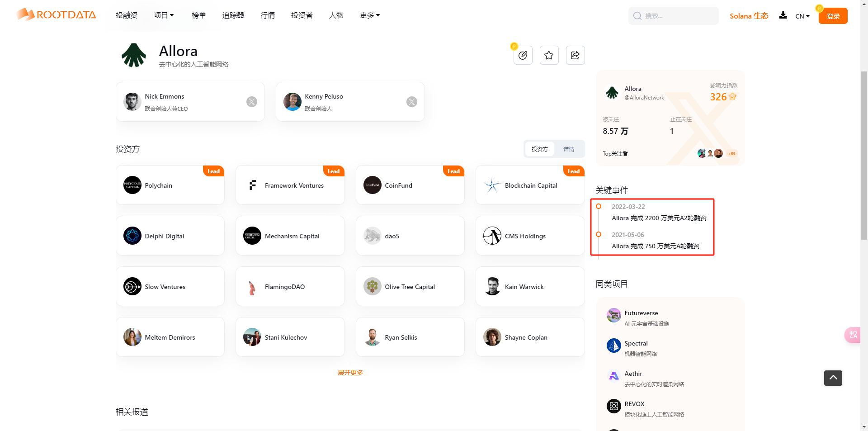
Task: Click Kenny Peluso's profile photo
Action: coord(292,102)
